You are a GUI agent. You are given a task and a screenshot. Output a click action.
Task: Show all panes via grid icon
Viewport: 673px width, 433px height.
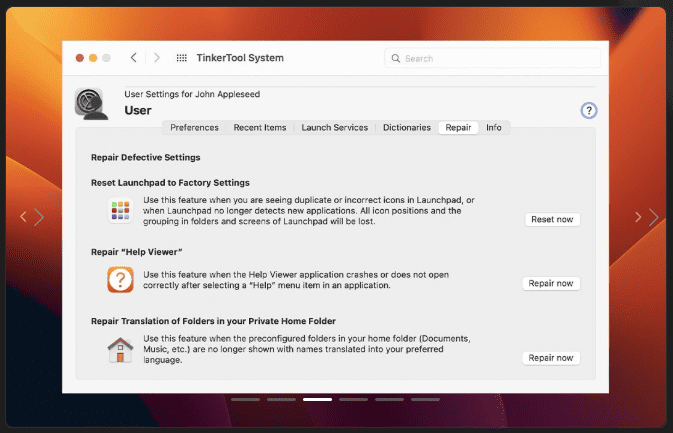tap(182, 58)
